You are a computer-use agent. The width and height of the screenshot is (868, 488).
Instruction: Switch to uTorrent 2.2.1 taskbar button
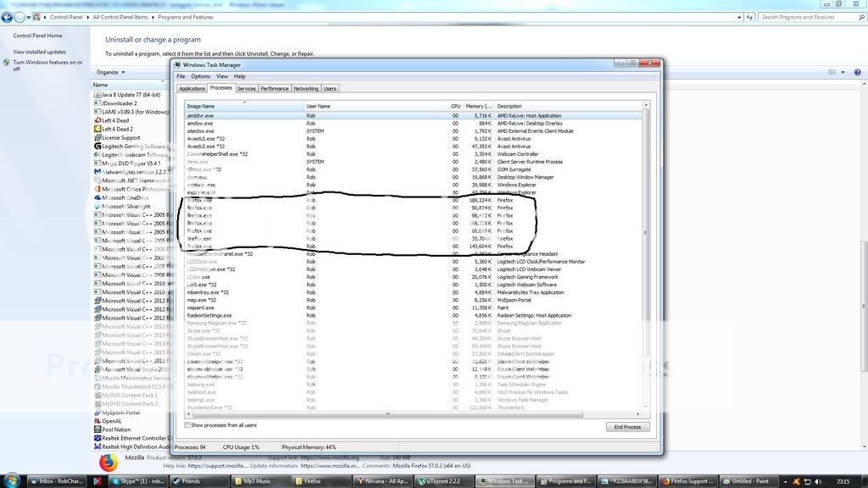click(444, 481)
